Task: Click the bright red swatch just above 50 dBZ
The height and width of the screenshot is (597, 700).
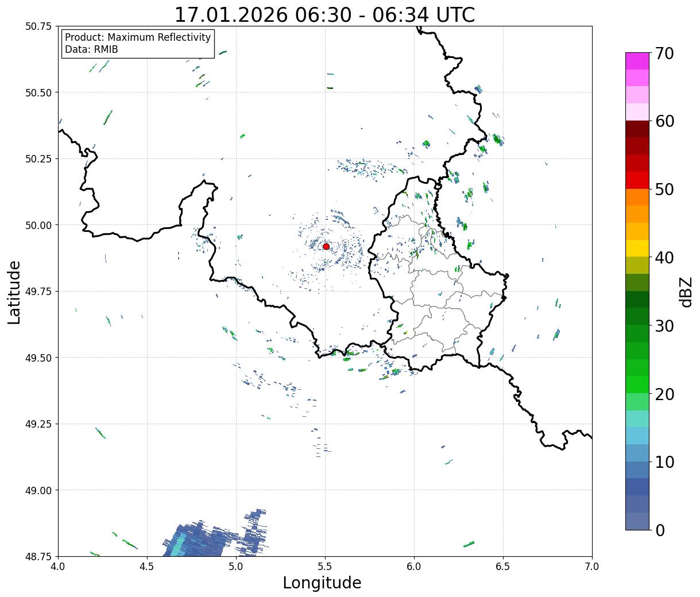Action: [x=637, y=180]
